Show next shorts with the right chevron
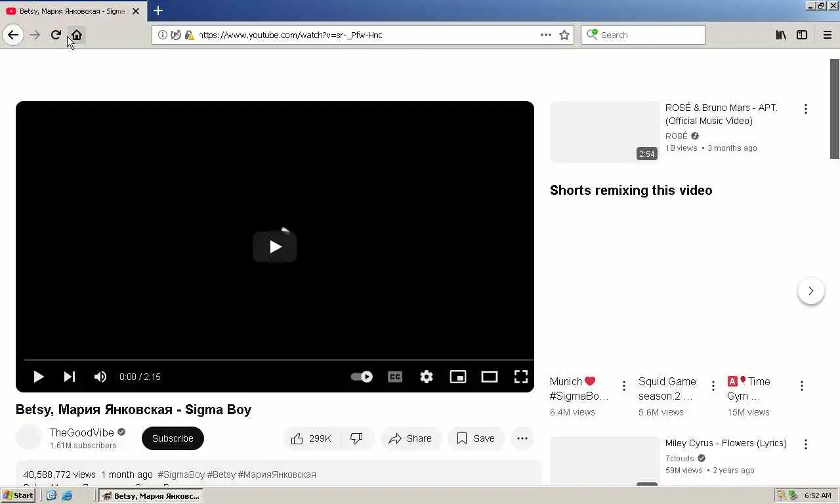 (x=811, y=291)
